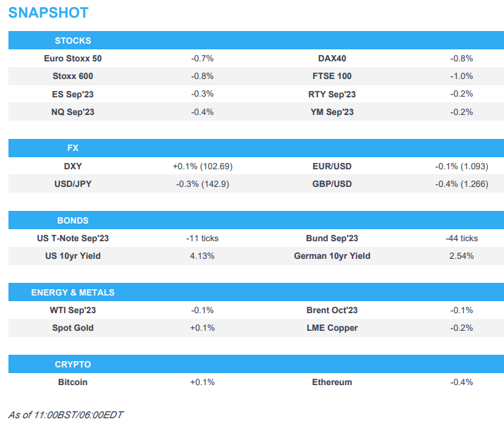Select the LME Copper label
Screen dimensions: 504x426
coord(331,328)
